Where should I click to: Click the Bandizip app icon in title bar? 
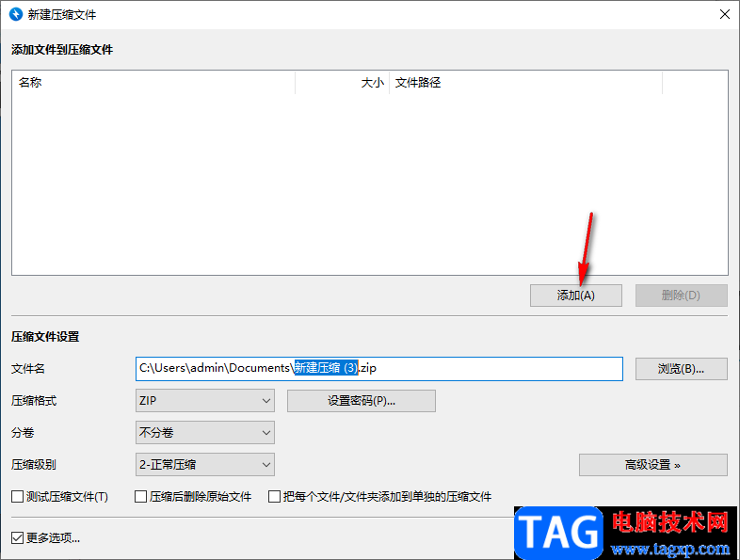[16, 14]
